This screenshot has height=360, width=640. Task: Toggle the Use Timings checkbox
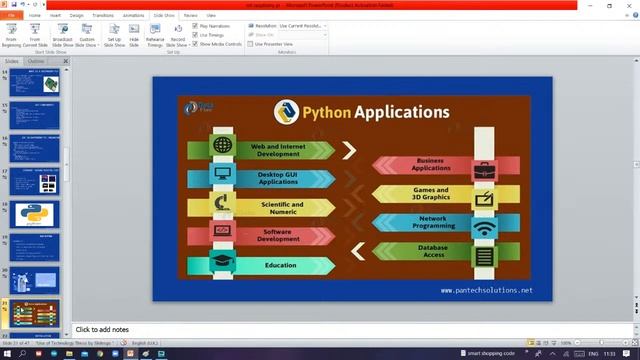[195, 35]
